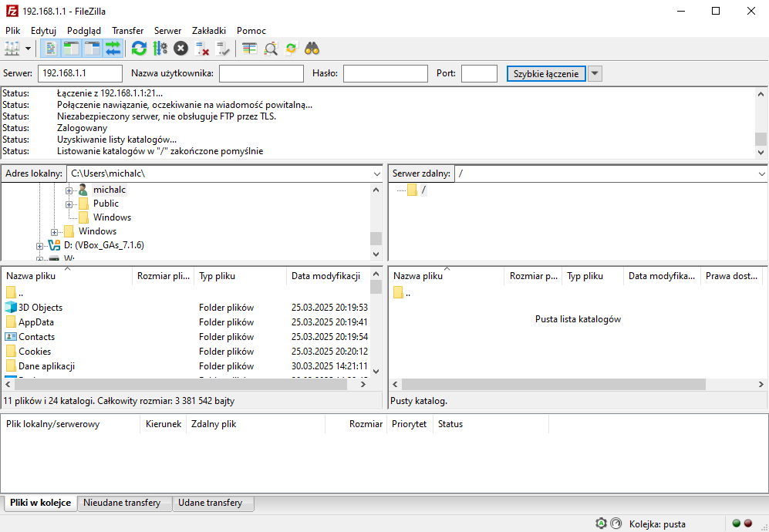Screen dimensions: 769x532
Task: Toggle synchronized browsing icon with documents
Action: [x=292, y=49]
